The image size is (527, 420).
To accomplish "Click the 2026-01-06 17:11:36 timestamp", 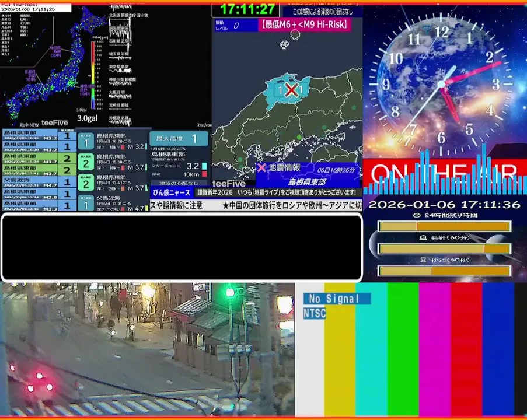I will tap(444, 205).
